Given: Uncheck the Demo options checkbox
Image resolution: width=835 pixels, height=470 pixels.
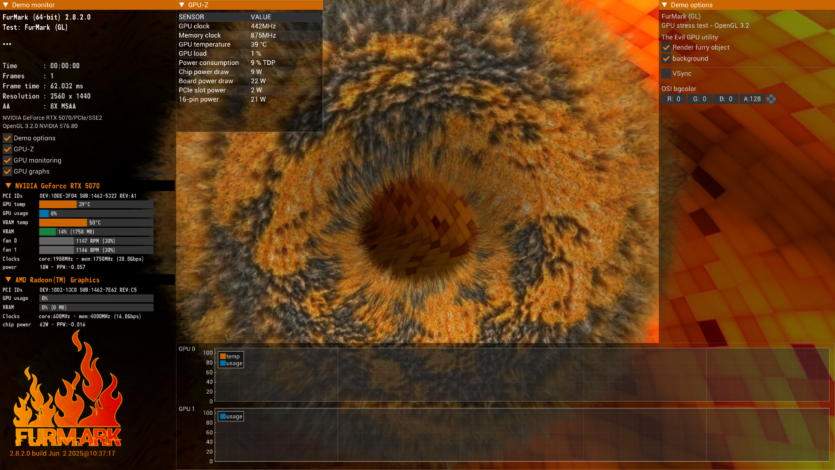Looking at the screenshot, I should click(7, 138).
